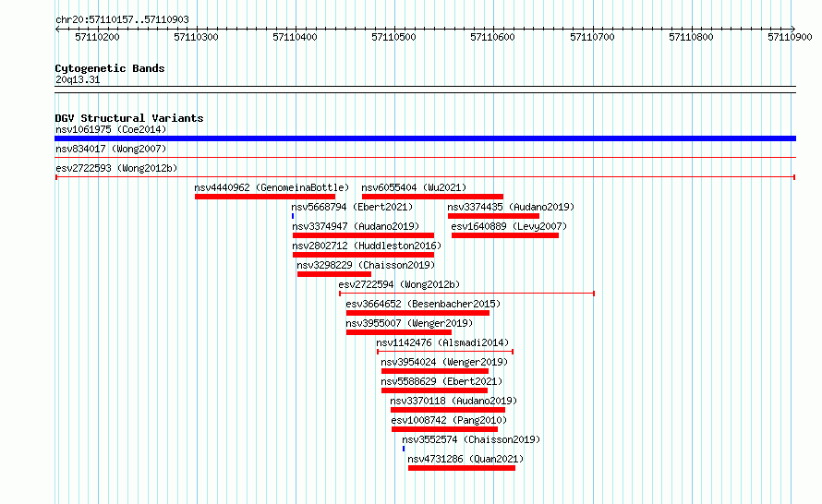This screenshot has height=504, width=822.
Task: Select the red bar under nsv4440962
Action: [x=265, y=197]
